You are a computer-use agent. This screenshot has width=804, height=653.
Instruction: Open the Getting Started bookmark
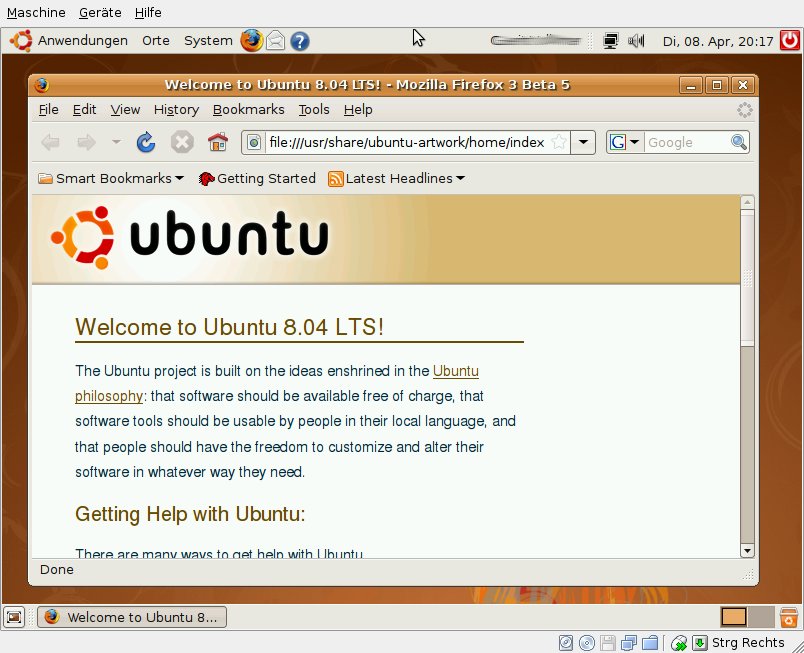(257, 179)
